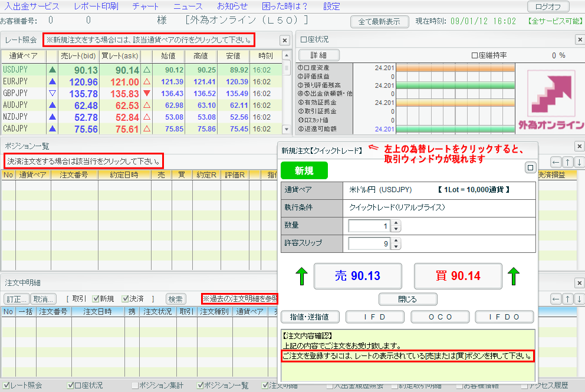Close the 口座状況 panel

pos(580,39)
